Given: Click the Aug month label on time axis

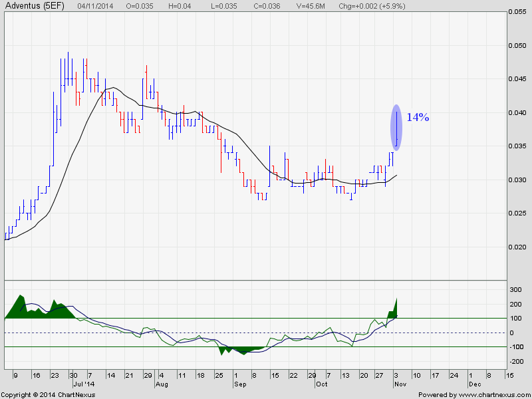Looking at the screenshot, I should 162,384.
